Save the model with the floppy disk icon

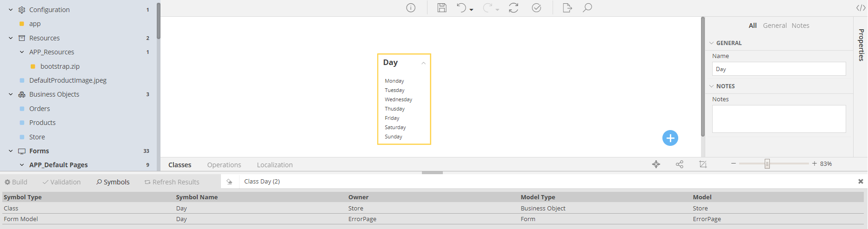click(442, 8)
